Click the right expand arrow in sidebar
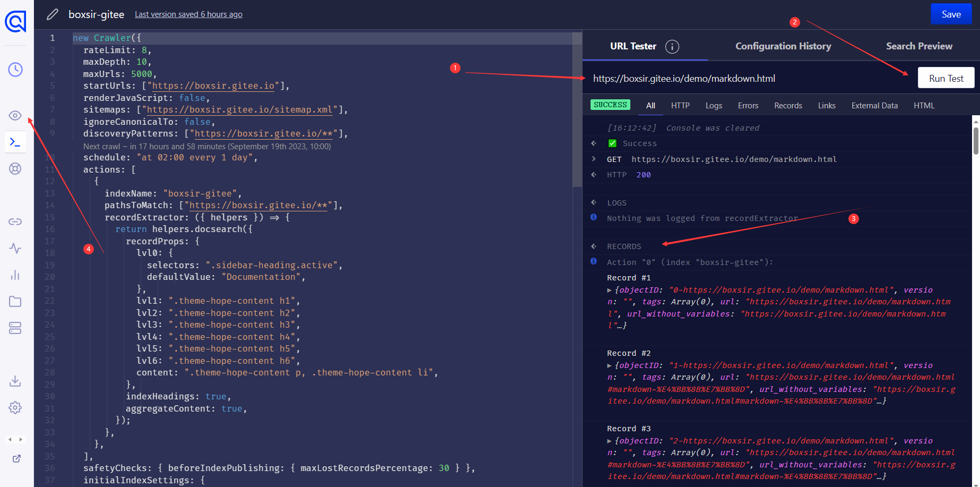 (x=21, y=439)
